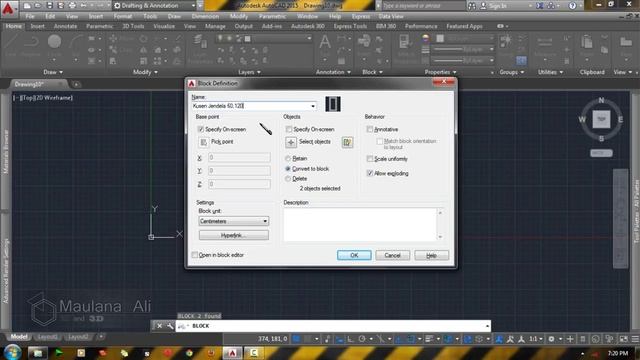The image size is (640, 360).
Task: Click Match Properties icon in ribbon
Action: [x=405, y=47]
